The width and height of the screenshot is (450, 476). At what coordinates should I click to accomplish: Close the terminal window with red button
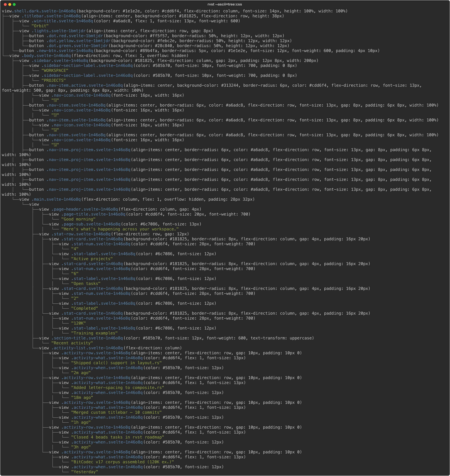(x=5, y=4)
